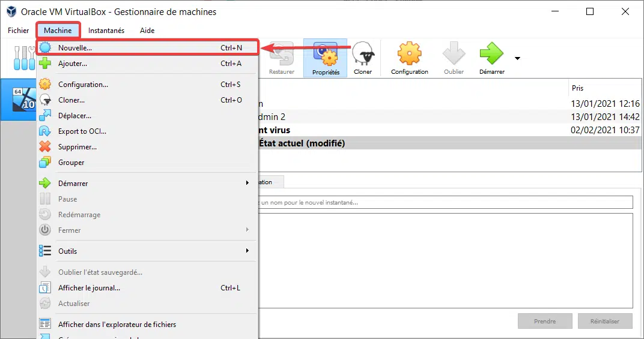Select the snapshot taken 13/01/2021 14:42
This screenshot has width=644, height=339.
coord(450,117)
